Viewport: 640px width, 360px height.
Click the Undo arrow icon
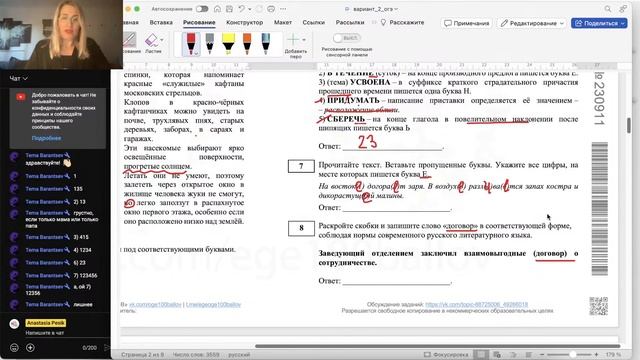pos(242,9)
